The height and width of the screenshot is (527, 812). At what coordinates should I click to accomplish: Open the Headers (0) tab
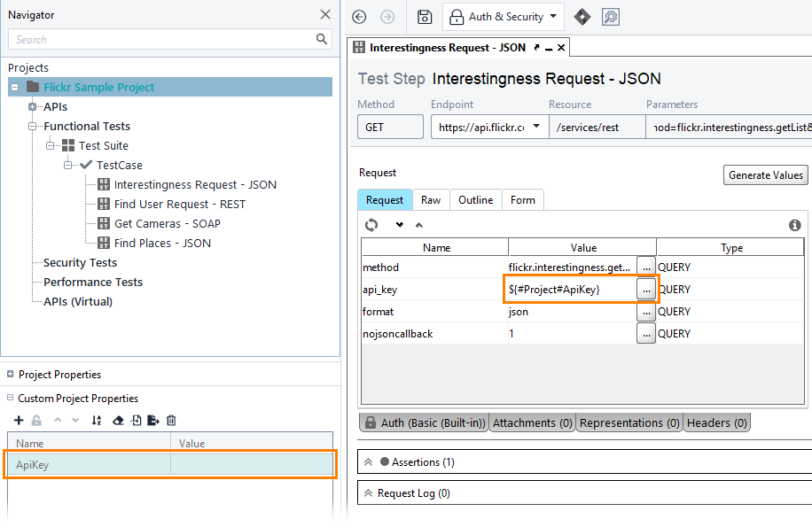(x=716, y=423)
